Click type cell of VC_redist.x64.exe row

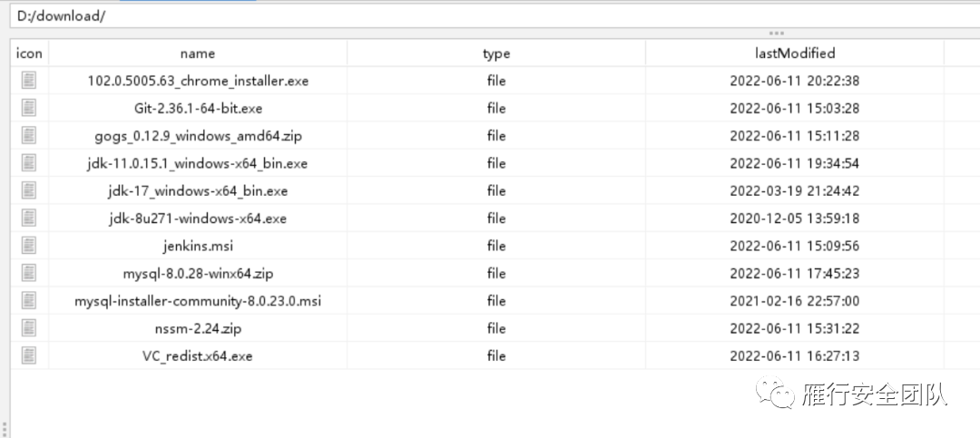(496, 356)
